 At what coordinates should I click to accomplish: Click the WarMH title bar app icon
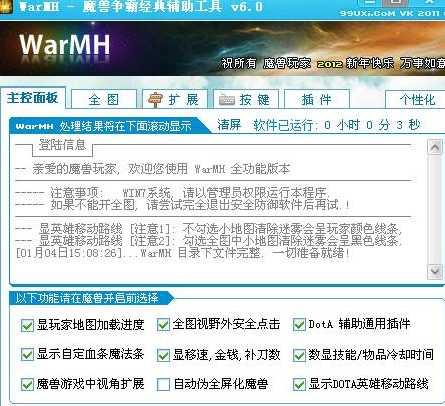pyautogui.click(x=6, y=6)
